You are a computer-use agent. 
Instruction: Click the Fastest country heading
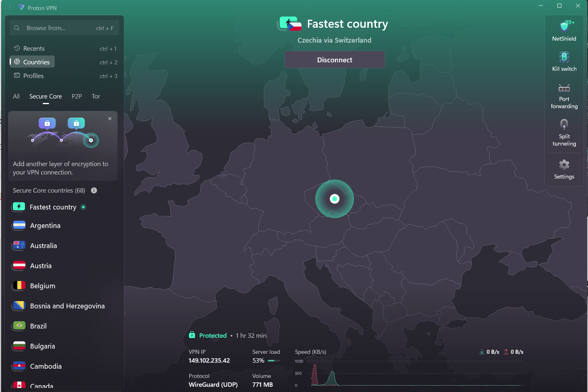(x=347, y=24)
